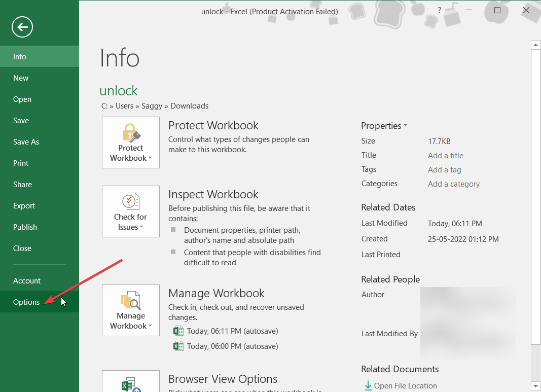Choose Save As in the sidebar
This screenshot has width=541, height=392.
(40, 142)
